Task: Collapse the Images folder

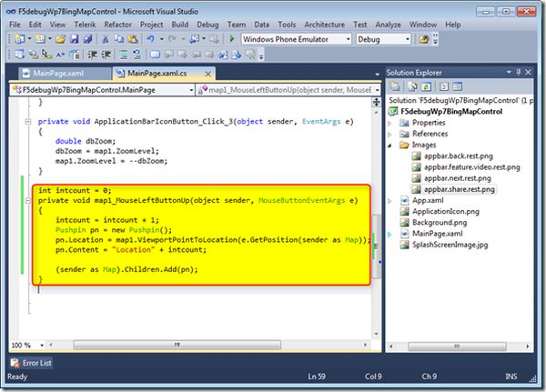Action: point(389,146)
